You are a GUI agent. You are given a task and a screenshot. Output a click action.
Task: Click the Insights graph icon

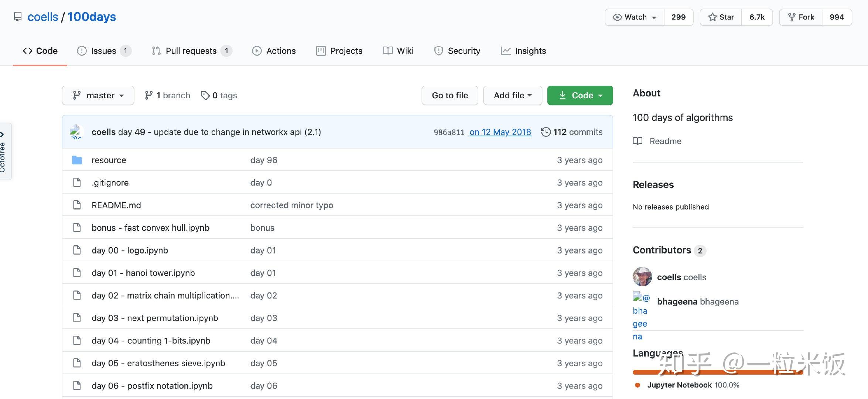coord(506,51)
